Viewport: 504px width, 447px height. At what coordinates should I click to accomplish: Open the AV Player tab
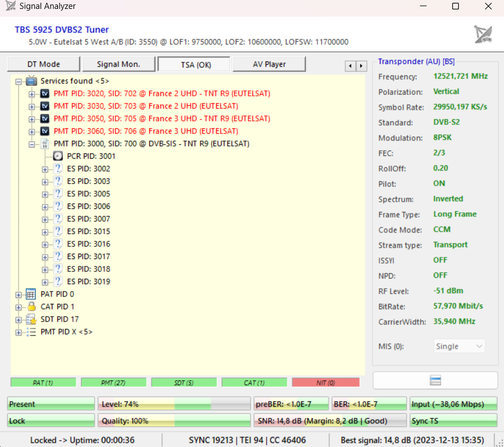[269, 64]
